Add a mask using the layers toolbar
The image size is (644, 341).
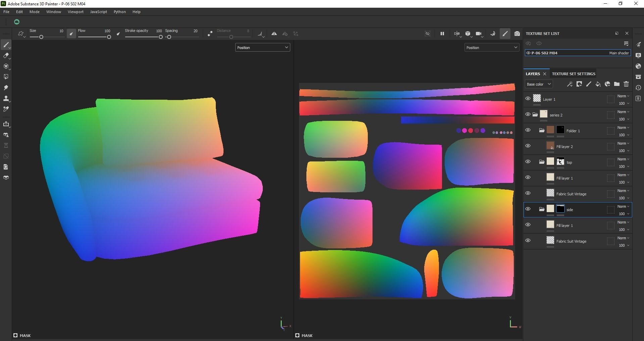click(x=579, y=84)
